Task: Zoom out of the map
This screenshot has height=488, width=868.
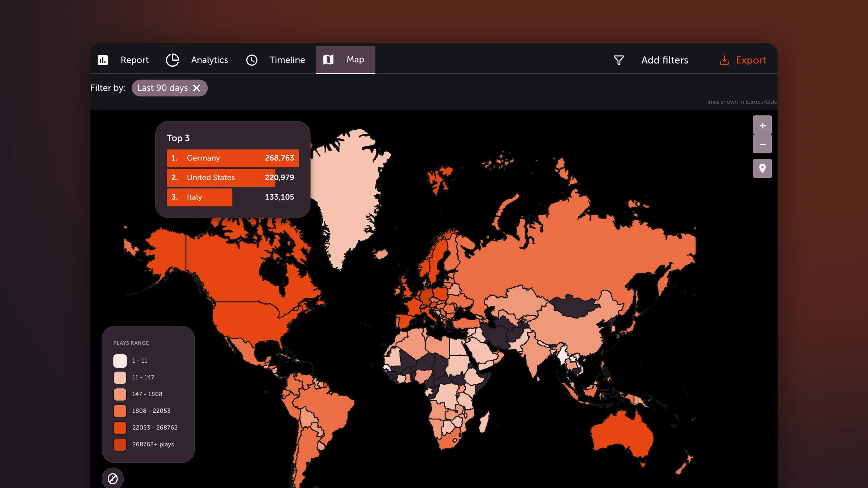Action: tap(762, 144)
